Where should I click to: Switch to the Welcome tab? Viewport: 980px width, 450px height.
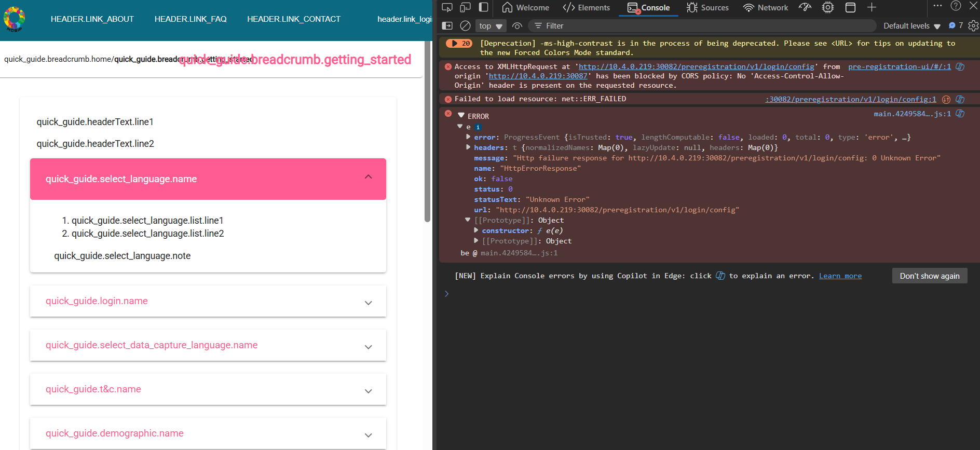point(525,8)
